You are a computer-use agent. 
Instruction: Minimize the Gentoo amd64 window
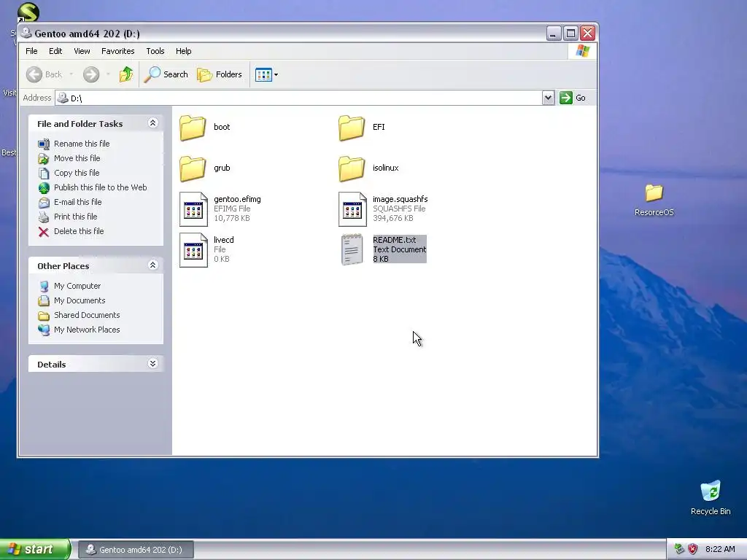tap(553, 34)
